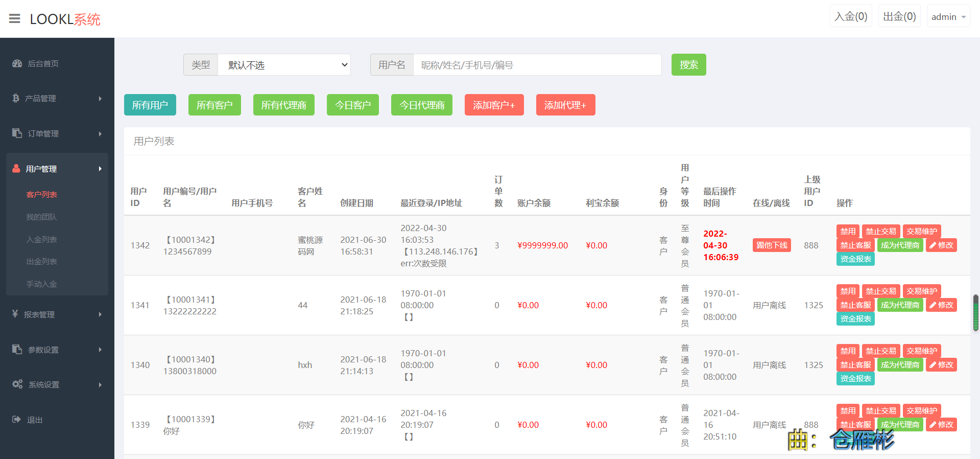The image size is (980, 459).
Task: Click the 报表管理 yen icon
Action: [15, 314]
